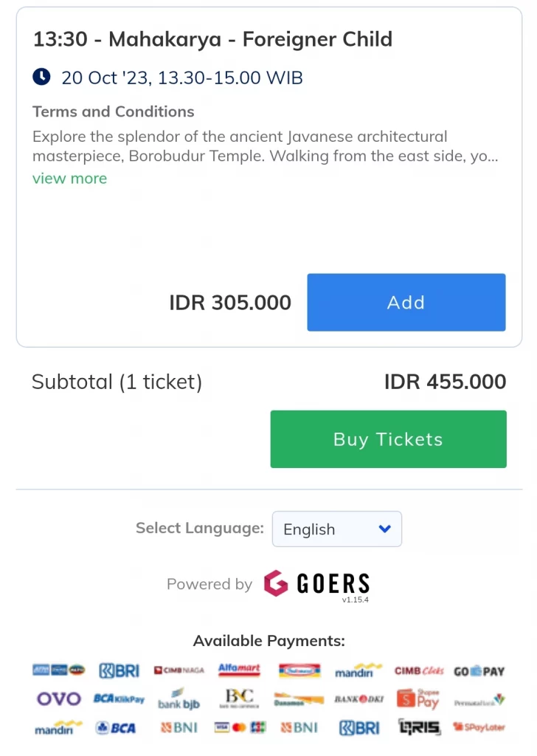Click the ShopeePay logo

click(418, 698)
